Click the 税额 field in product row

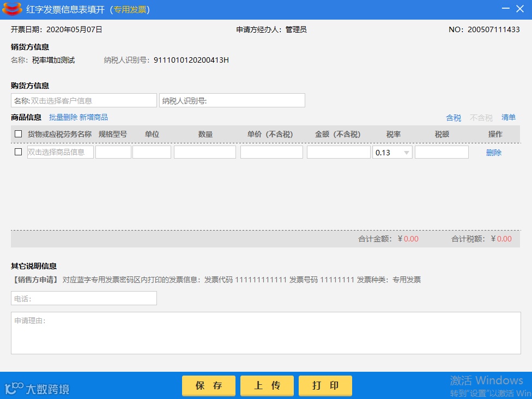tap(442, 152)
